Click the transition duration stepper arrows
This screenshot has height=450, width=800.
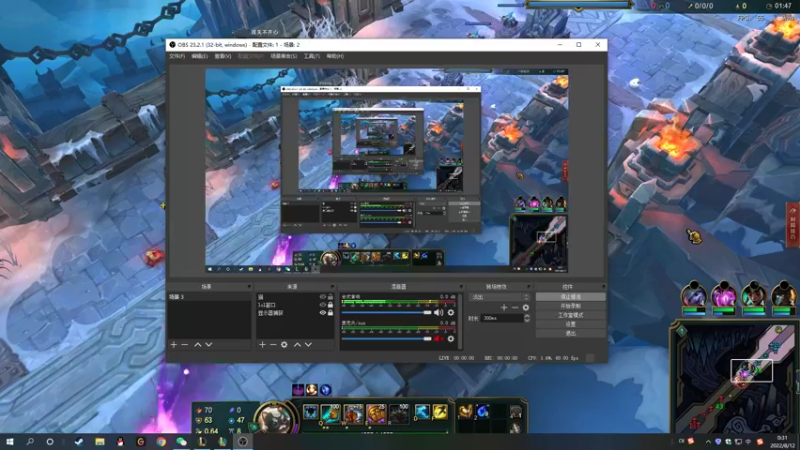point(527,318)
